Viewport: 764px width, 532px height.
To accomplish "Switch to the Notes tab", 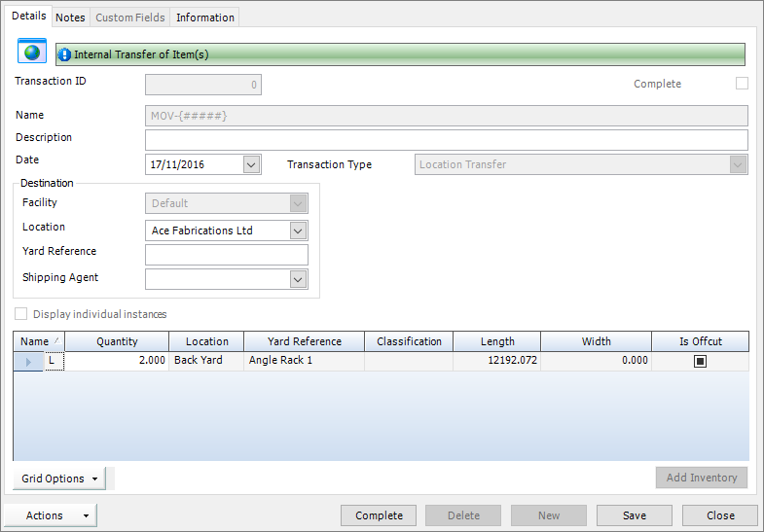I will [x=70, y=18].
